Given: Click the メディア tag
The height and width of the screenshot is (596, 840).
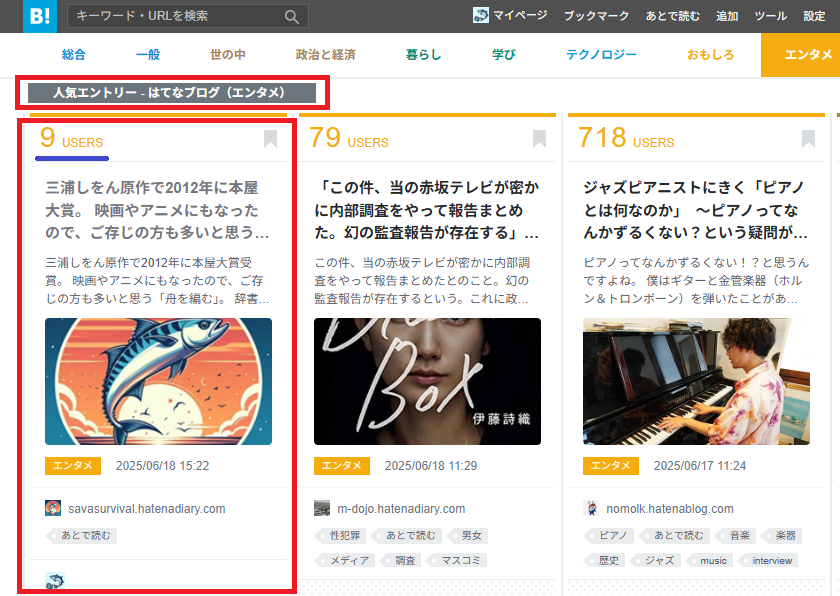Looking at the screenshot, I should [346, 560].
